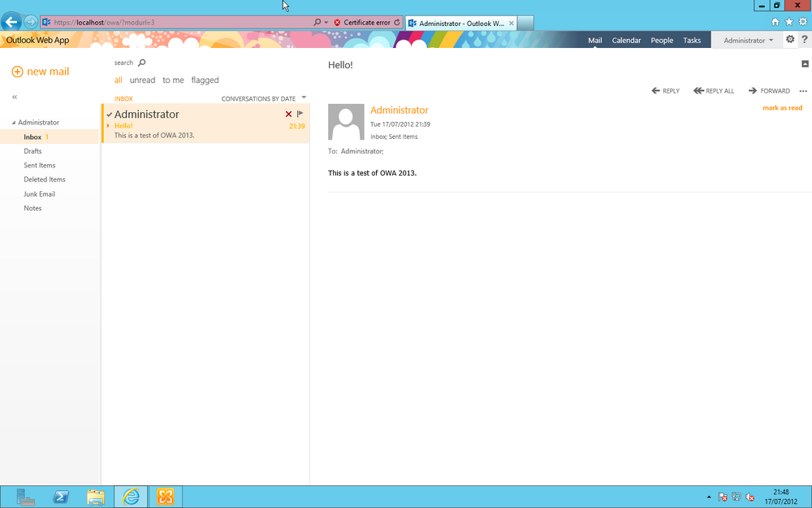
Task: Click the search field in mail list
Action: 123,63
